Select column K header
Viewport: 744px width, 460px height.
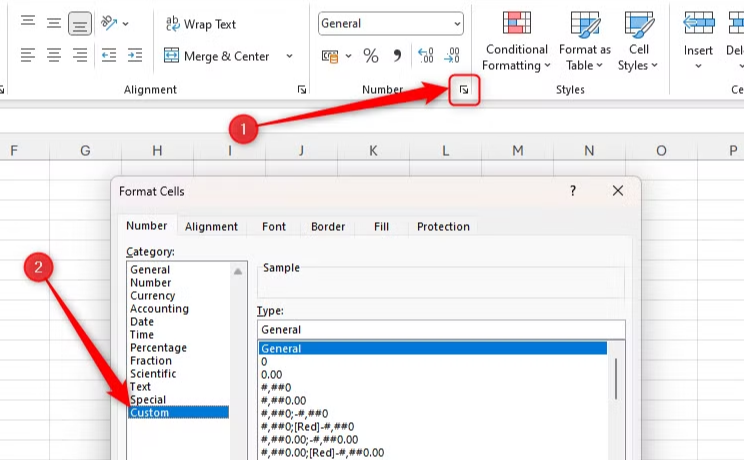373,151
